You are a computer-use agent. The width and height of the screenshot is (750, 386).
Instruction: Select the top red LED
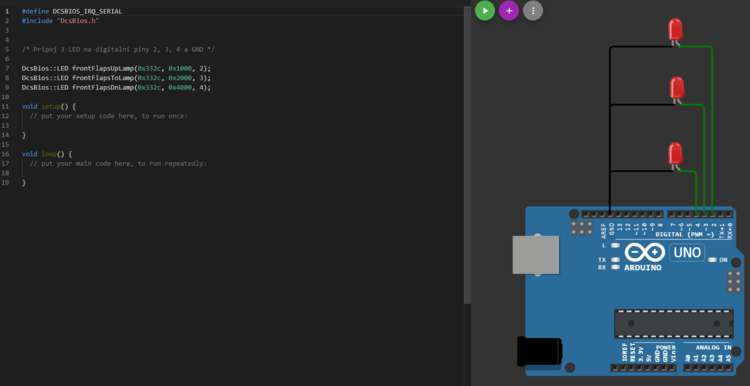675,31
